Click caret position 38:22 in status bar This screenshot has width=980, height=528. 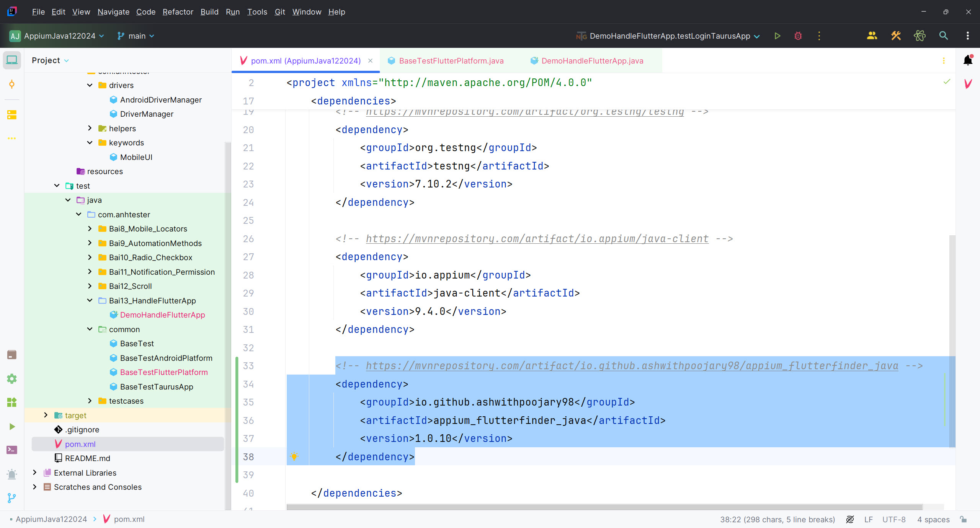point(777,519)
